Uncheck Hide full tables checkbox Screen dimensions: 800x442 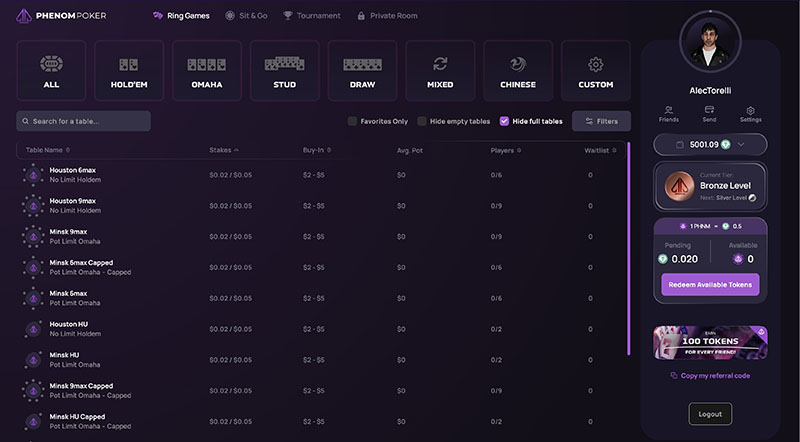pyautogui.click(x=504, y=121)
